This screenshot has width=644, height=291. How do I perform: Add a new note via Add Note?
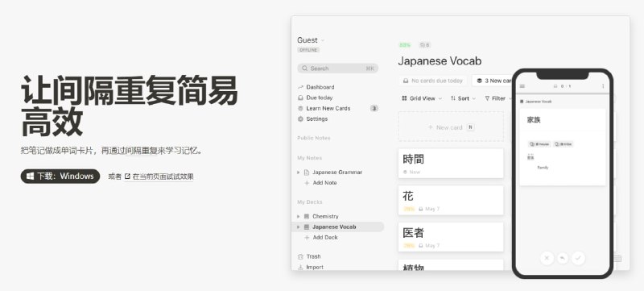tap(325, 183)
